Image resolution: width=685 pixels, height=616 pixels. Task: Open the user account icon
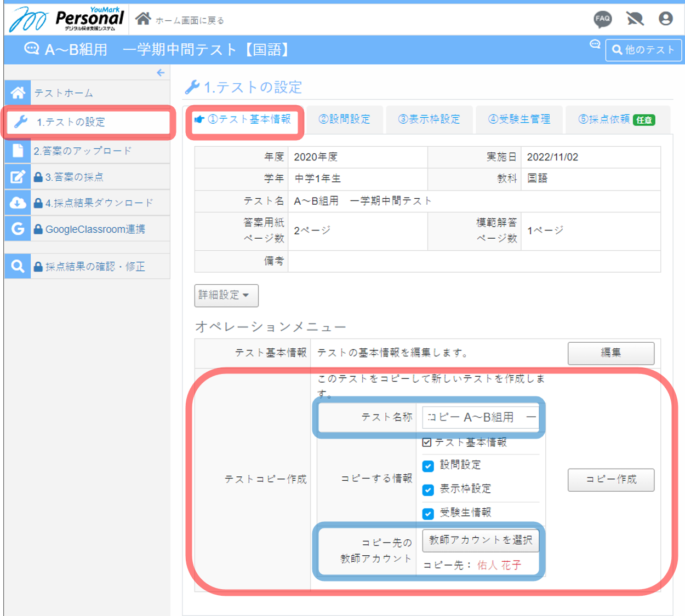665,18
